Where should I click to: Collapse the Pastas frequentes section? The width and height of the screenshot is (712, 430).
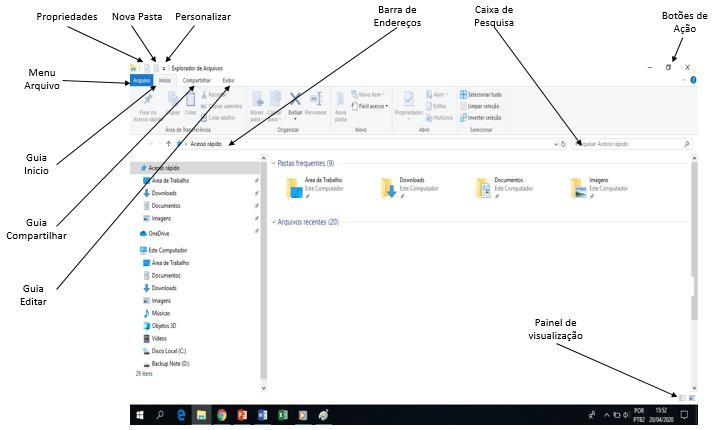point(274,163)
